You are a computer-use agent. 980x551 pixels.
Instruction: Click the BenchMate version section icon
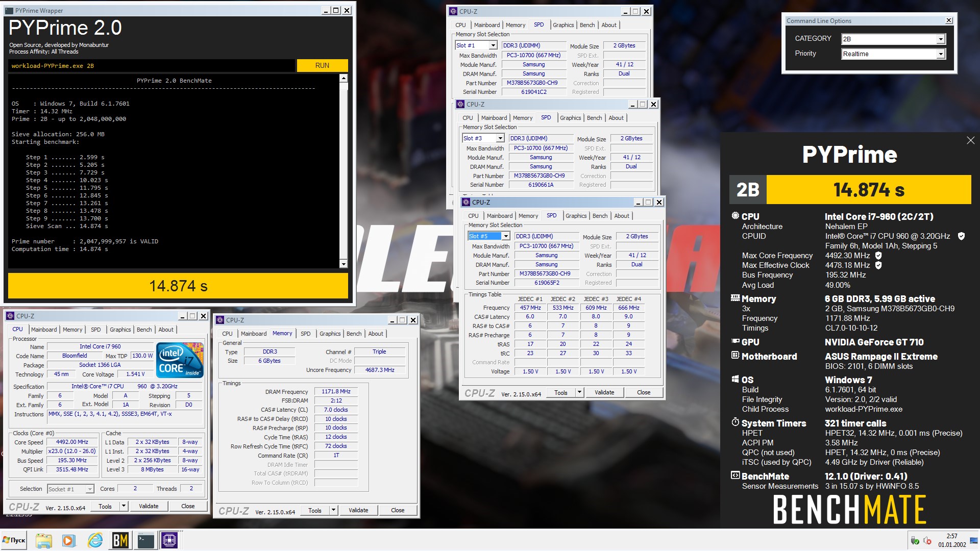[736, 475]
